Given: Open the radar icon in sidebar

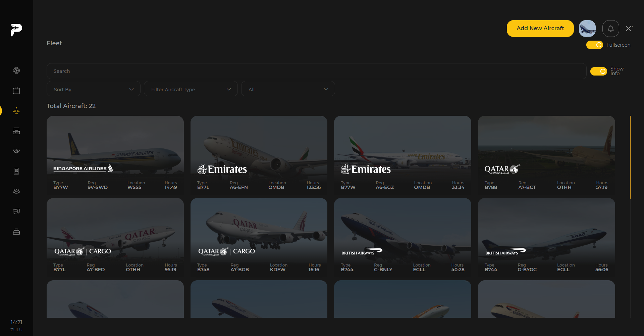Looking at the screenshot, I should point(16,70).
